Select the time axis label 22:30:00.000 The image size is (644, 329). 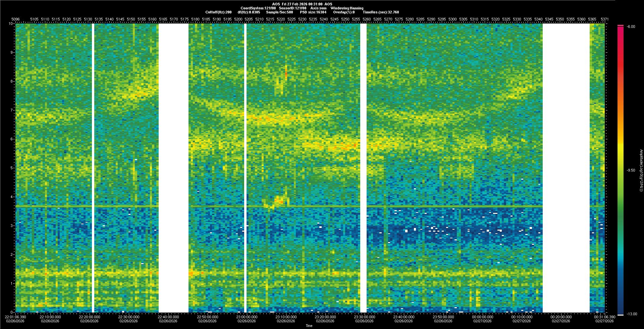pos(129,317)
